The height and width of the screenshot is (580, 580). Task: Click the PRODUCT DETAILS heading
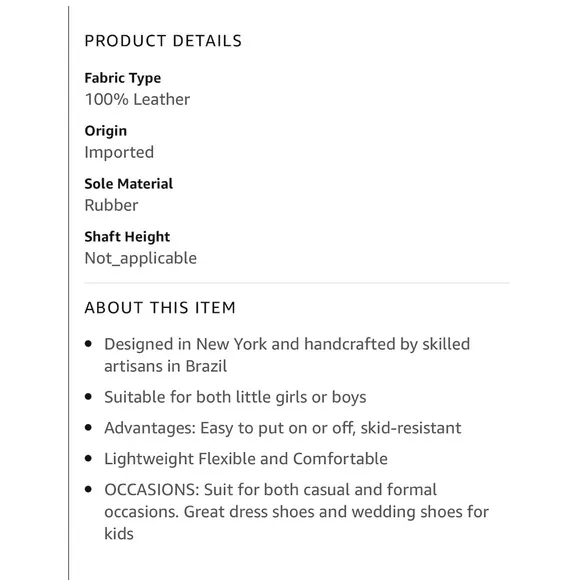pyautogui.click(x=163, y=41)
